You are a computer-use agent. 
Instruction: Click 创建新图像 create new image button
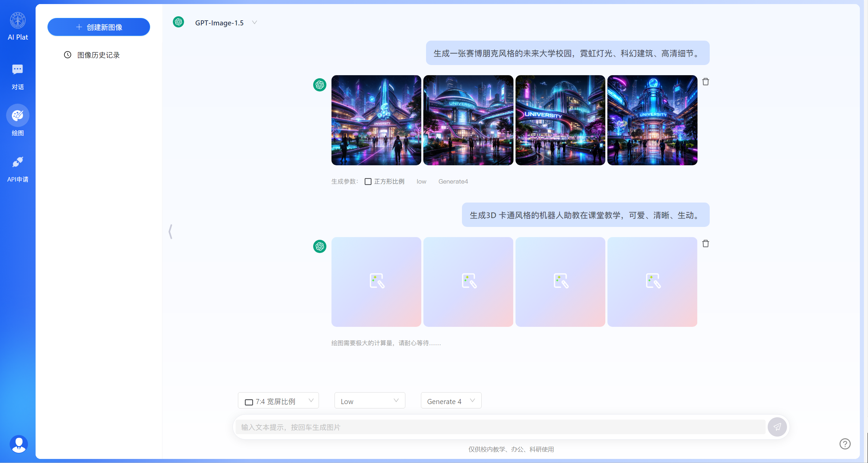(99, 27)
